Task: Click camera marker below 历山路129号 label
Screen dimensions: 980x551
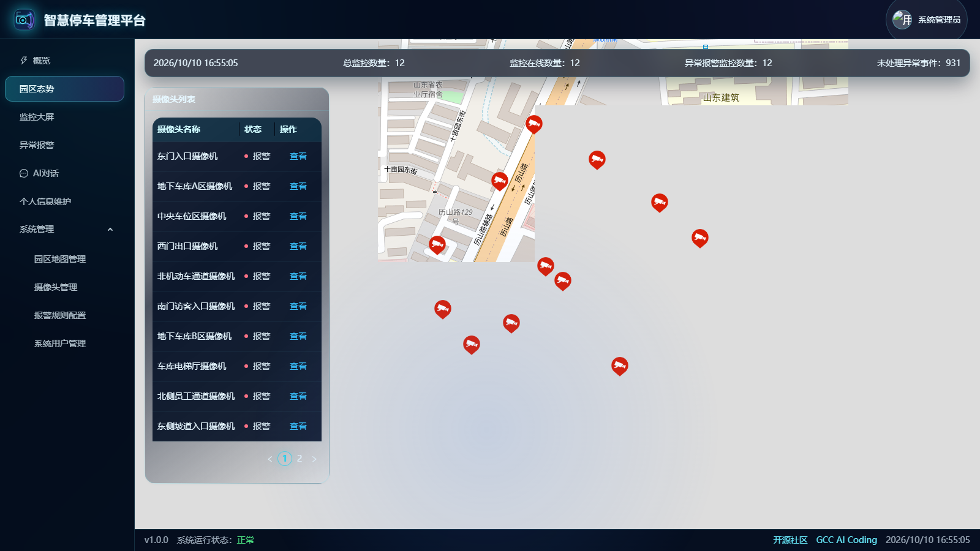Action: pos(437,246)
